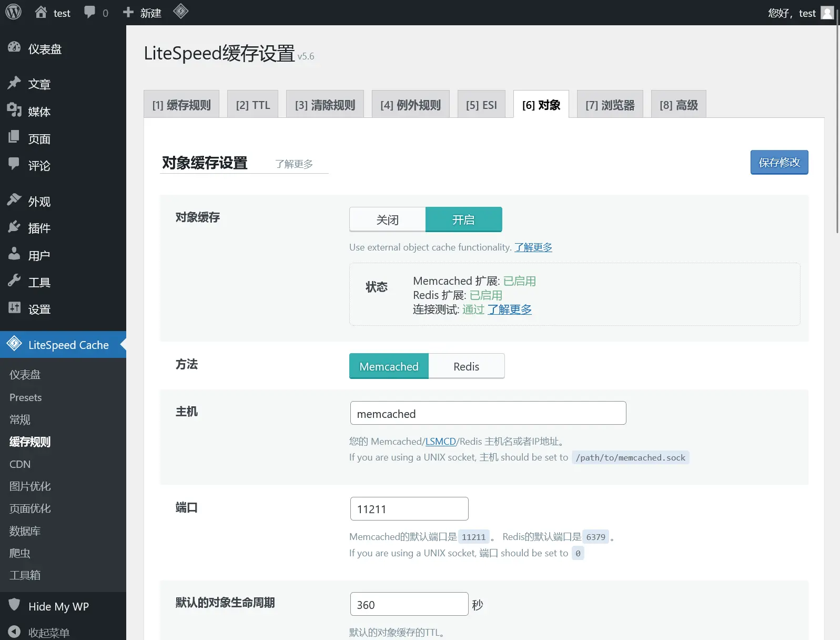Click the 文章 pushpin icon
This screenshot has width=840, height=640.
(14, 83)
